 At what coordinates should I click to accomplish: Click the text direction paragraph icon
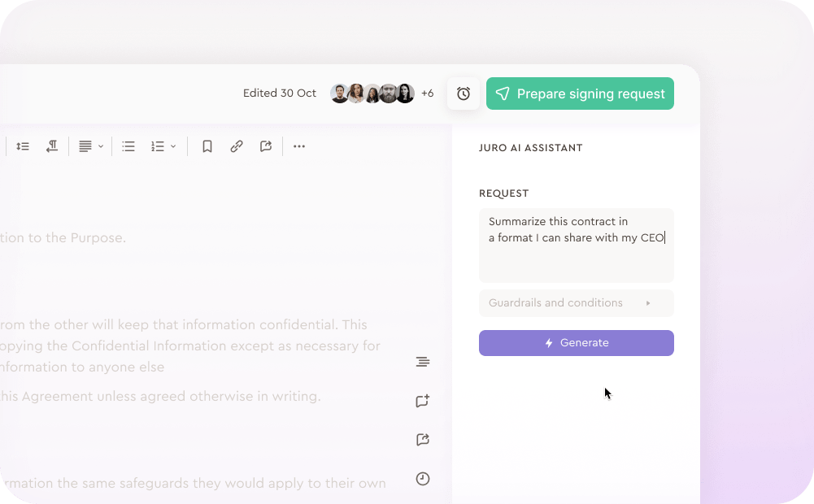(x=52, y=146)
